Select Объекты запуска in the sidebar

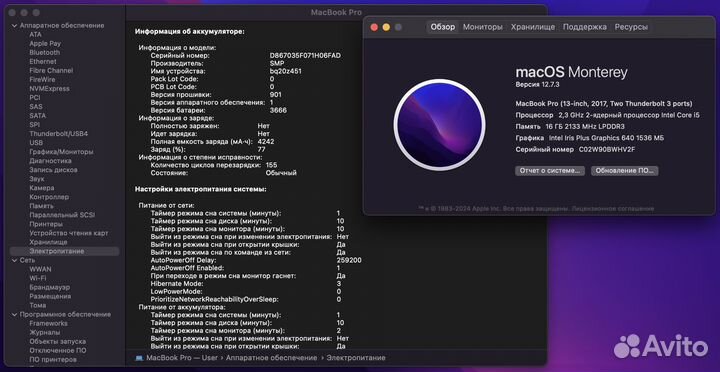[57, 342]
